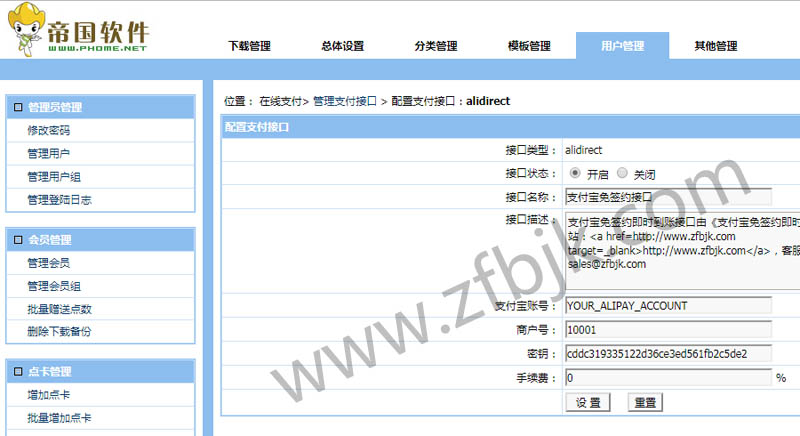The image size is (800, 436).
Task: Click the 商户号 input field
Action: point(668,330)
